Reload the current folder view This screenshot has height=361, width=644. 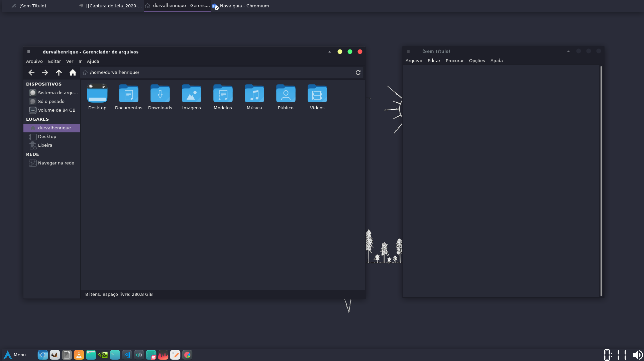(x=358, y=73)
